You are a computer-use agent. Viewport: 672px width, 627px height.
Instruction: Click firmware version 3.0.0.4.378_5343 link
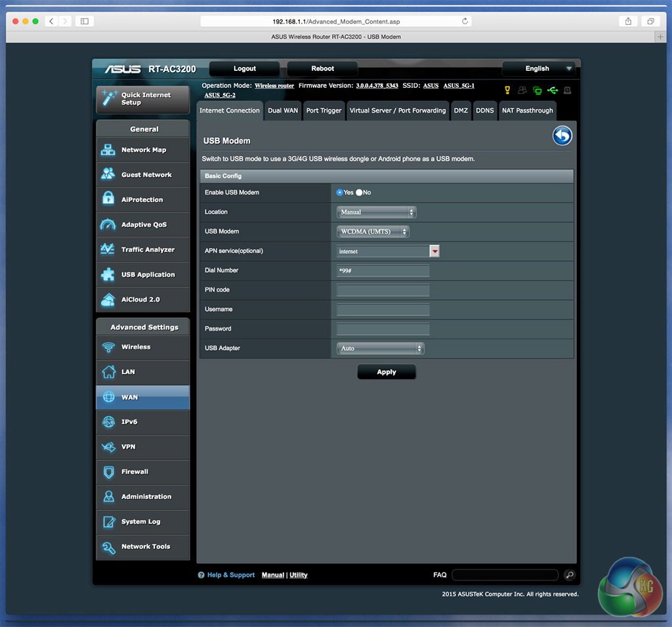[377, 86]
